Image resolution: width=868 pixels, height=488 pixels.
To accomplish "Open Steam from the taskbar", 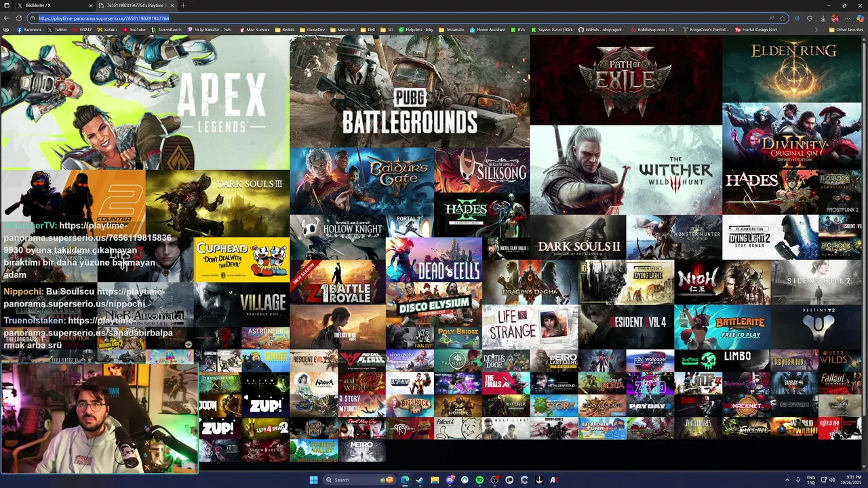I will (420, 480).
